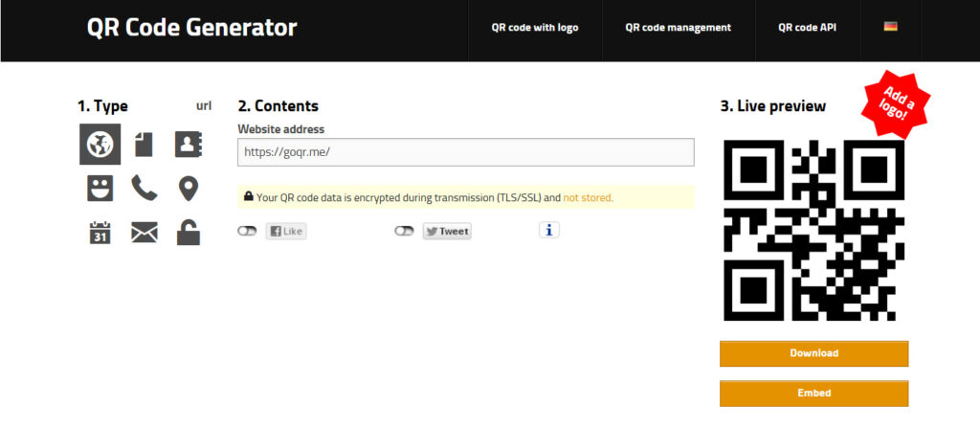Image resolution: width=980 pixels, height=428 pixels.
Task: Select the phone call type icon
Action: point(145,188)
